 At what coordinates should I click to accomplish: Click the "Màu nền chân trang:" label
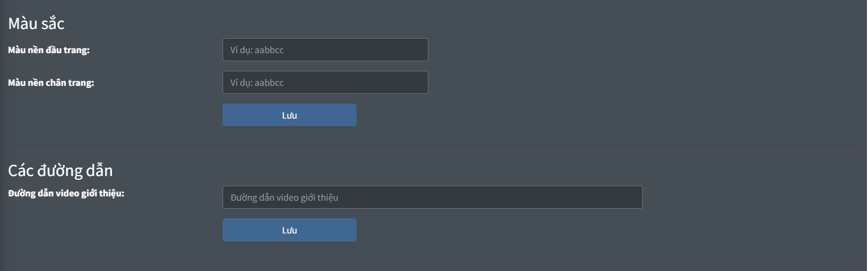[x=51, y=83]
